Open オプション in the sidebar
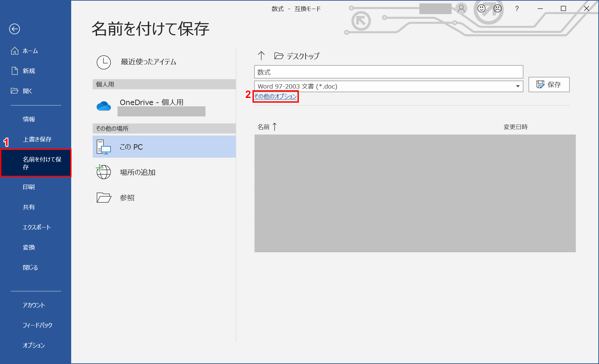The height and width of the screenshot is (364, 599). pos(34,345)
